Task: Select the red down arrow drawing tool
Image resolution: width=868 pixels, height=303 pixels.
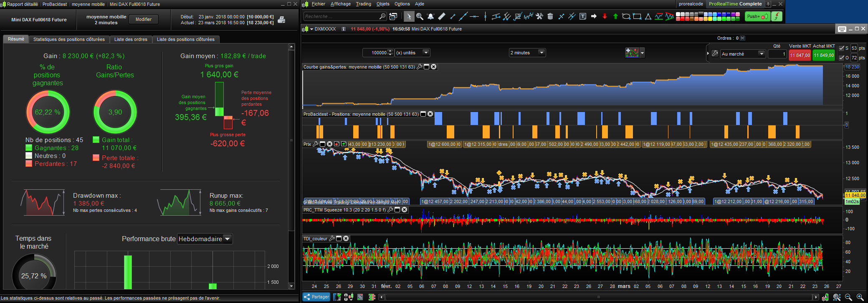Action: tap(605, 16)
